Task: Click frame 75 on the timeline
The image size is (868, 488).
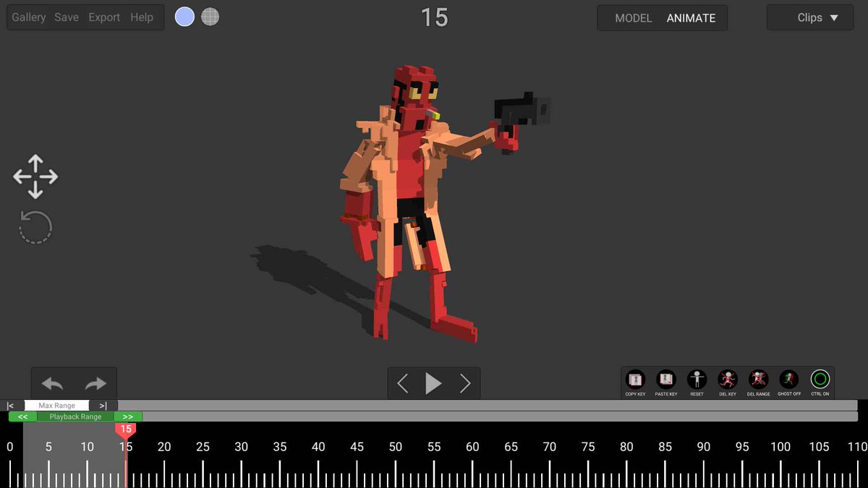Action: [x=588, y=447]
